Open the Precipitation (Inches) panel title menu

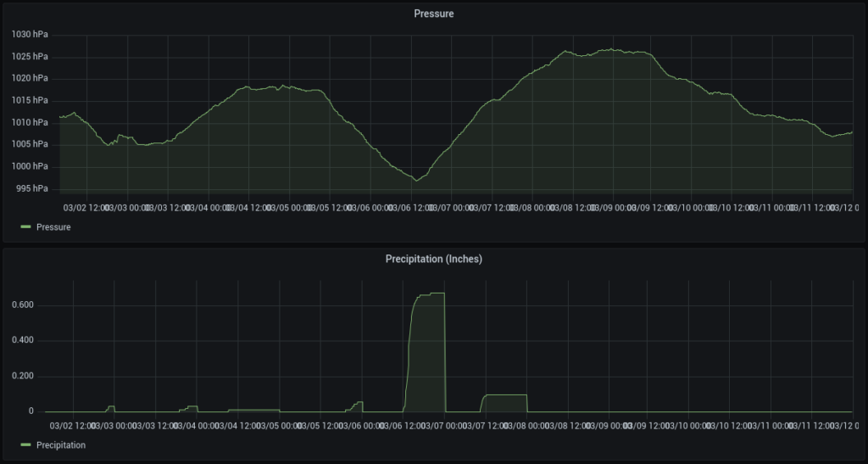(433, 259)
